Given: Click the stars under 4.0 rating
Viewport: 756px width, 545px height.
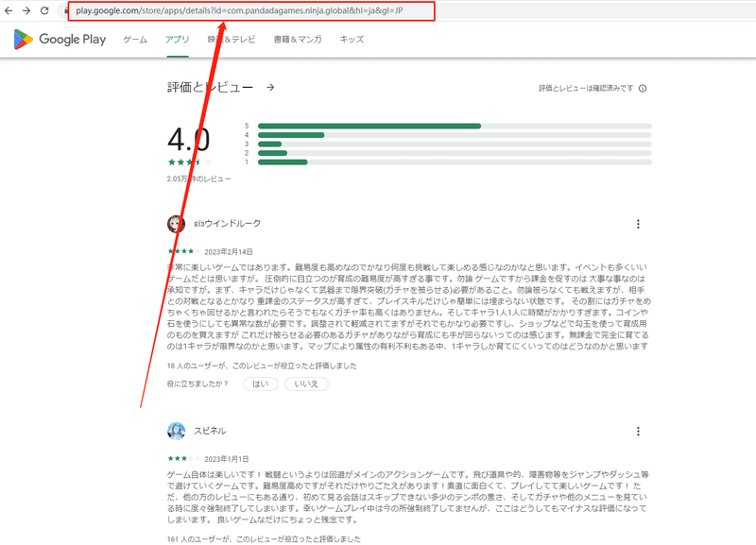Looking at the screenshot, I should click(189, 162).
